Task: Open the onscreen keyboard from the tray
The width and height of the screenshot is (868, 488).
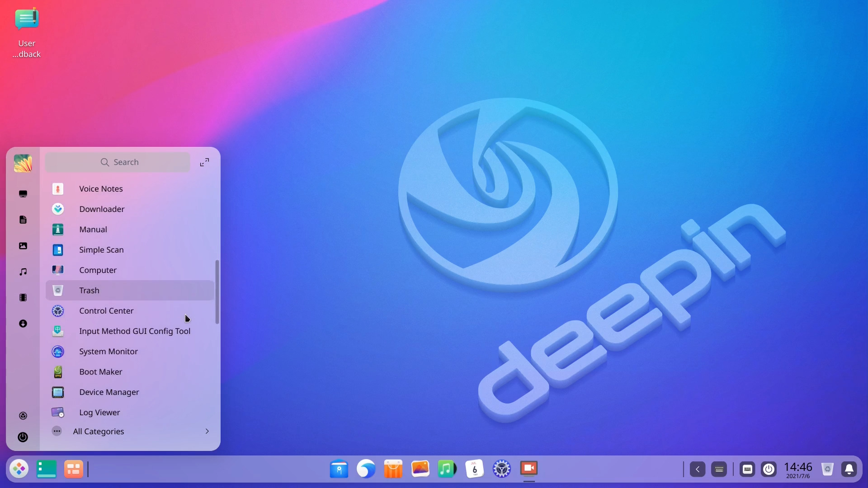Action: click(x=719, y=469)
